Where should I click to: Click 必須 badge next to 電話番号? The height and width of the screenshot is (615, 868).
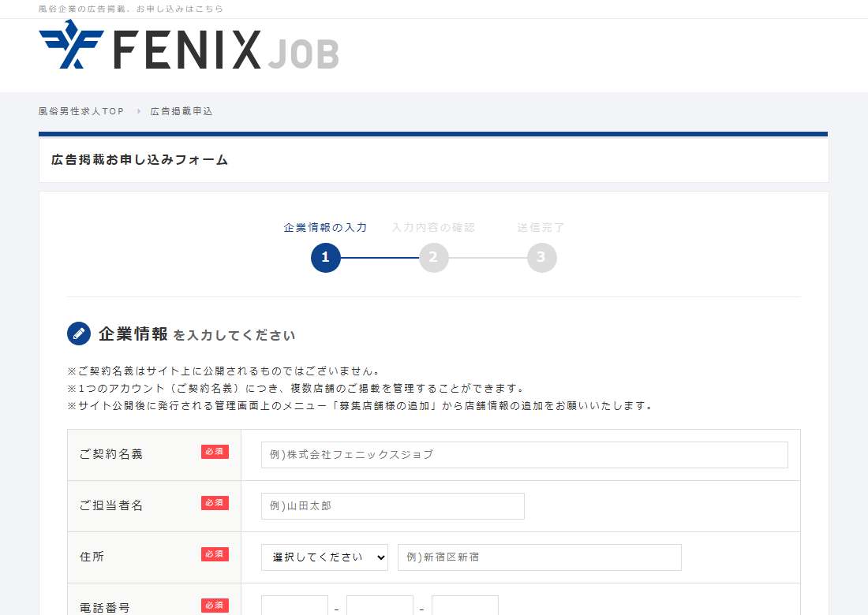click(215, 606)
